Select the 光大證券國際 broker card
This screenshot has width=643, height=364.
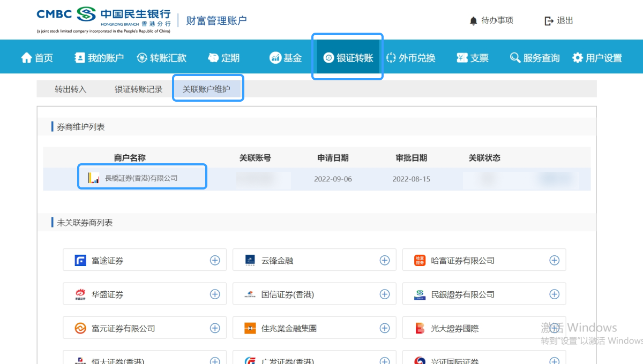click(484, 328)
